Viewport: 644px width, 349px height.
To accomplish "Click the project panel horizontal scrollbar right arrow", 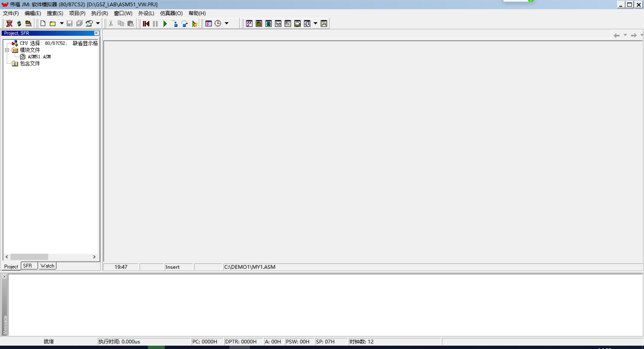I will [94, 257].
